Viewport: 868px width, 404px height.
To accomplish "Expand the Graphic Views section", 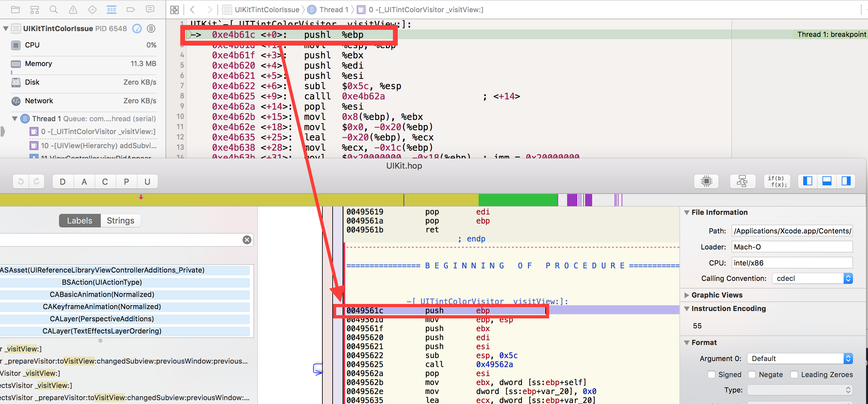I will pos(687,295).
